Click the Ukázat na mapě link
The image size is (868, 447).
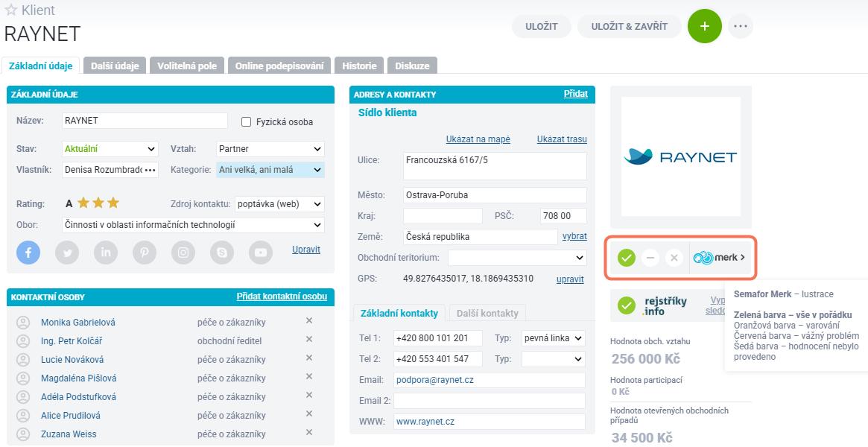pos(478,139)
